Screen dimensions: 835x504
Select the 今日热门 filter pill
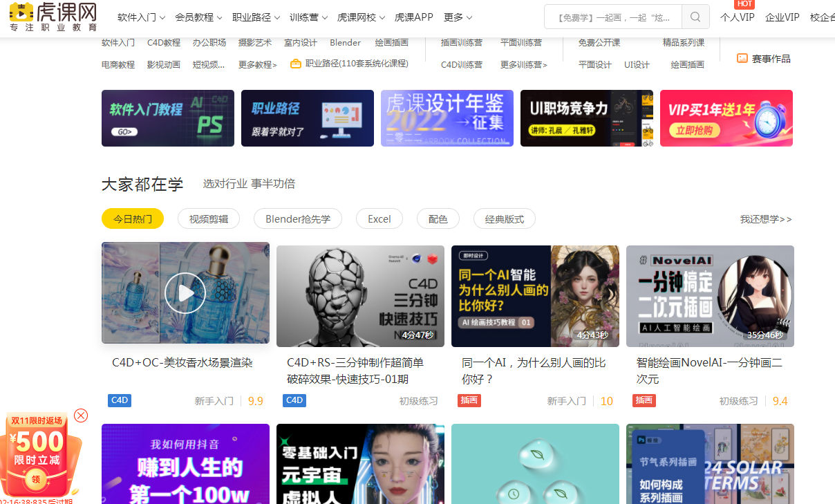(133, 219)
